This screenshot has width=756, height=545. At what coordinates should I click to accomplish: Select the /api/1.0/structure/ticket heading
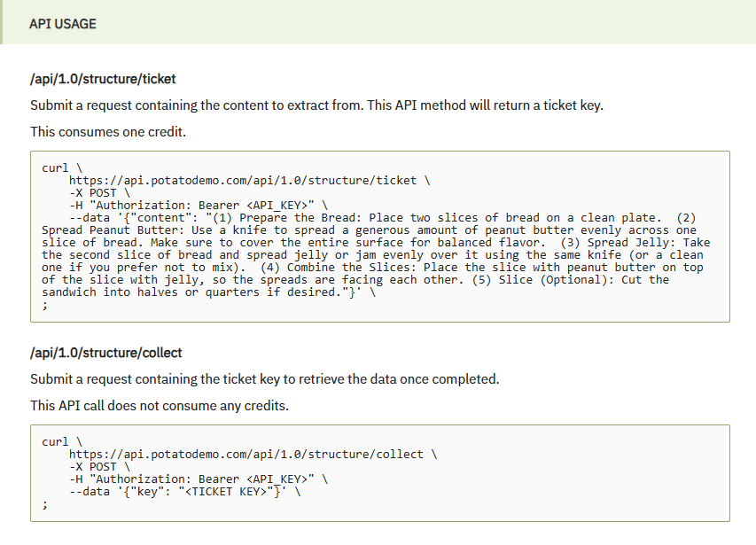[x=103, y=79]
